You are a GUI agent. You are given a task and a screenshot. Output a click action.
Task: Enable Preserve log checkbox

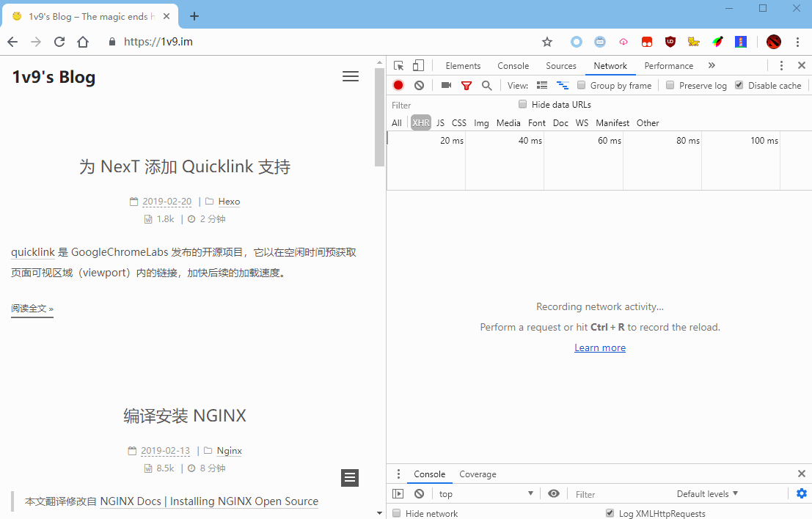tap(670, 85)
